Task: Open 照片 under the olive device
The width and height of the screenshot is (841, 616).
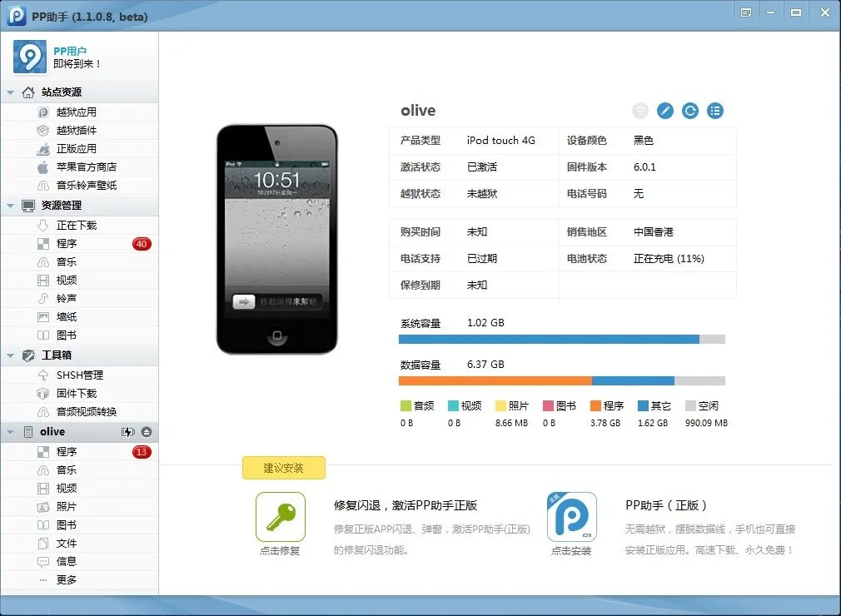Action: click(x=79, y=507)
